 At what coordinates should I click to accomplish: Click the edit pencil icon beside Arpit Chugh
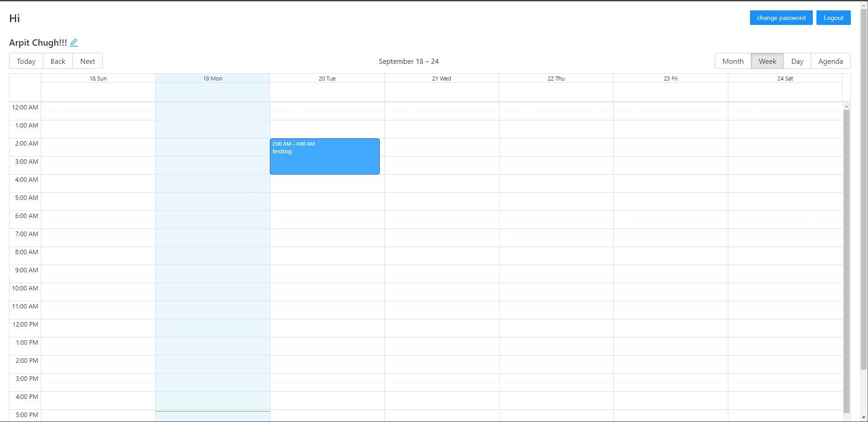click(74, 43)
